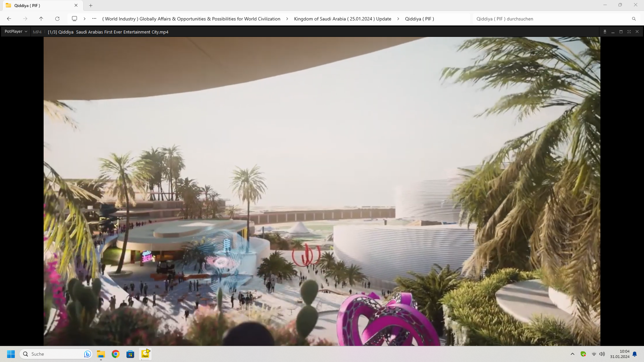Open Kingdom of Saudi Arabia breadcrumb
This screenshot has width=644, height=362.
pyautogui.click(x=342, y=19)
